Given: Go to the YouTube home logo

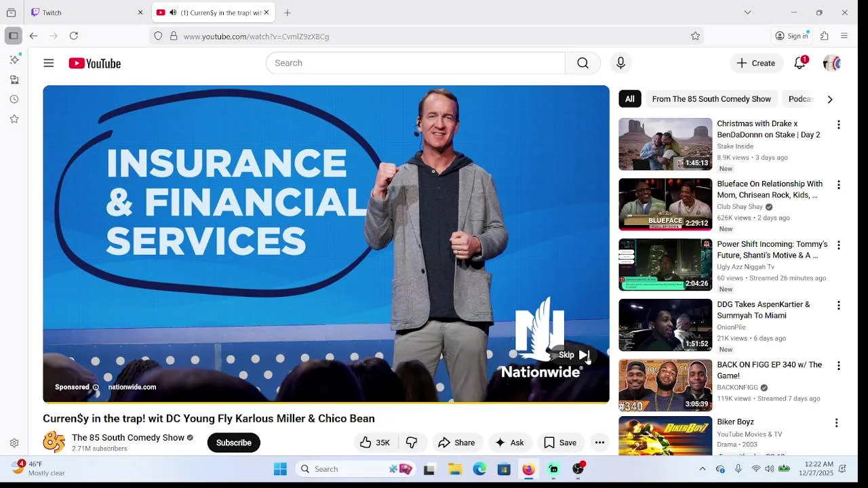Looking at the screenshot, I should [94, 63].
